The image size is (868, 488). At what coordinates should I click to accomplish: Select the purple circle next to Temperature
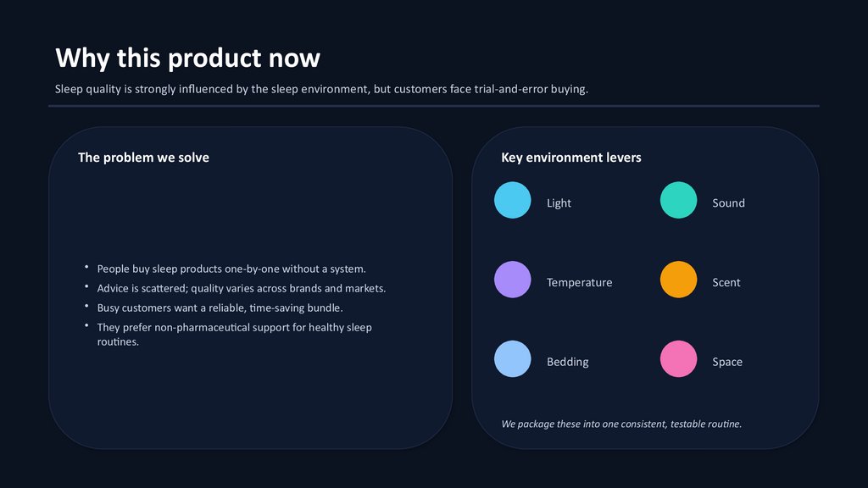point(513,280)
